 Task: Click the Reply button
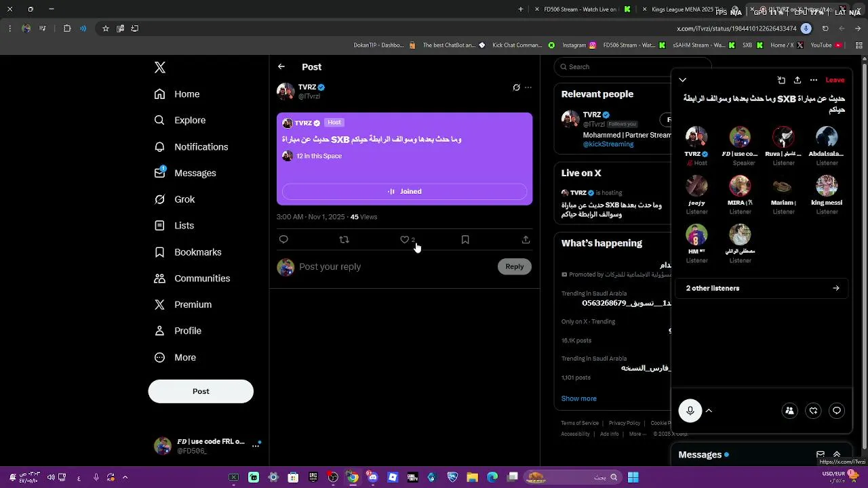click(x=515, y=266)
